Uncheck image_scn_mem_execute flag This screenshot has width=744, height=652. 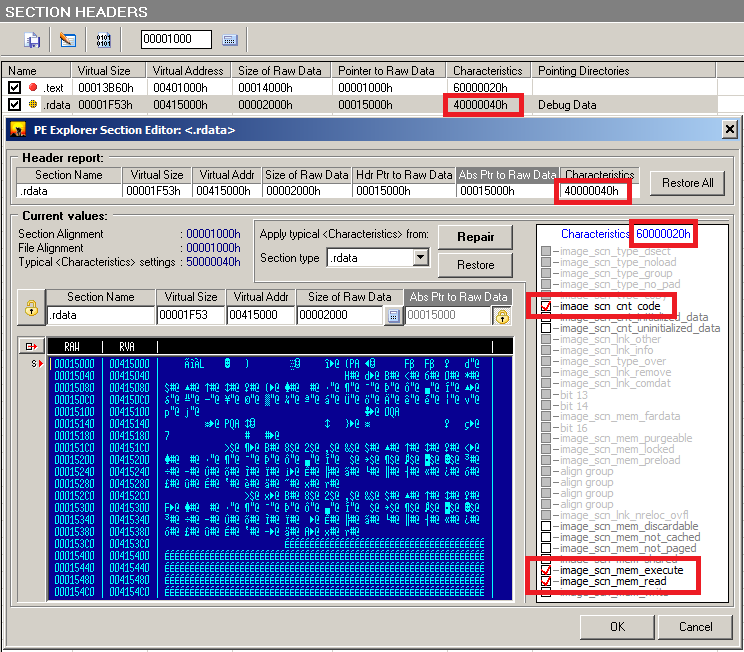(546, 570)
